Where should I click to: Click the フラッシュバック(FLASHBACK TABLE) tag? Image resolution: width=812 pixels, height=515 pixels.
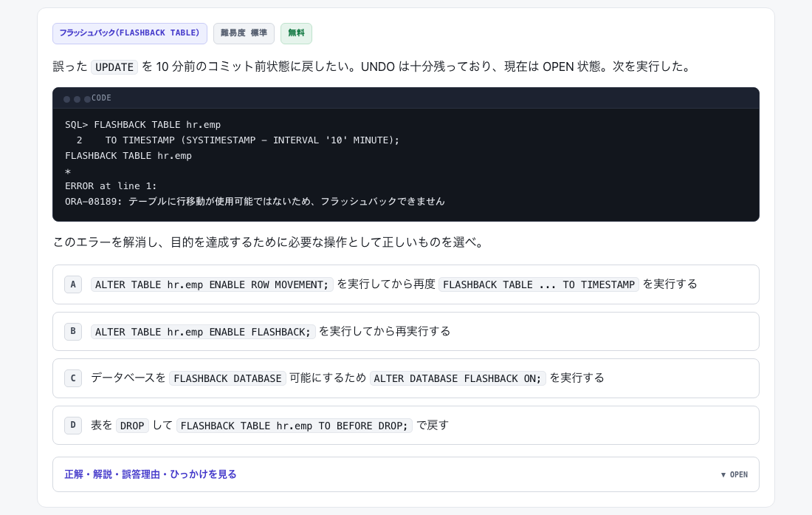tap(129, 33)
